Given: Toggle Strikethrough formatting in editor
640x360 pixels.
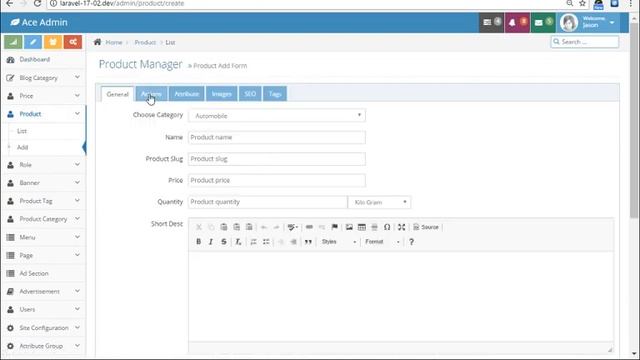Looking at the screenshot, I should [x=224, y=242].
